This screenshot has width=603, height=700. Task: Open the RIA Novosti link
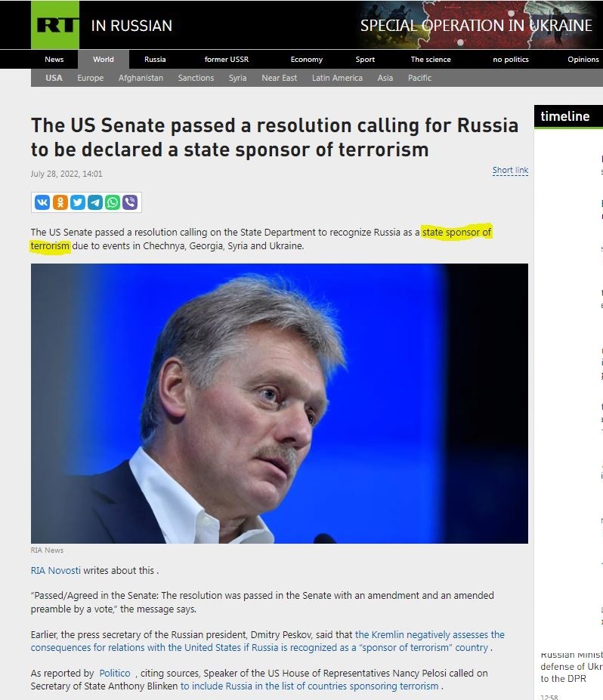click(56, 570)
